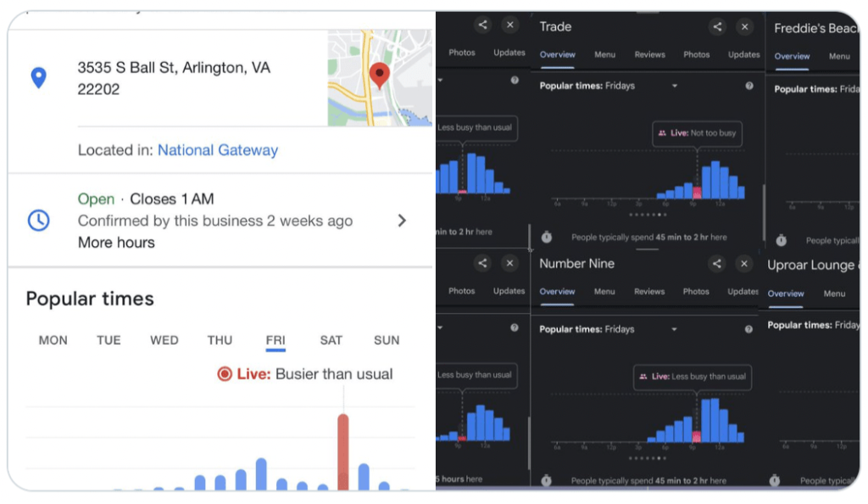The width and height of the screenshot is (868, 504).
Task: Select SAT in the Popular times days
Action: [x=331, y=340]
